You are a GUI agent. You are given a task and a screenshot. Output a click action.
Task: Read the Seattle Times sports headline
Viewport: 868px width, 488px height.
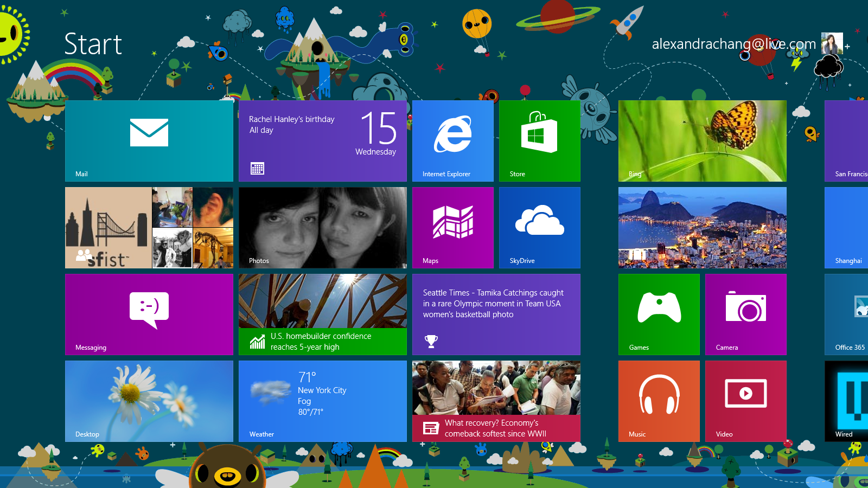pos(493,304)
